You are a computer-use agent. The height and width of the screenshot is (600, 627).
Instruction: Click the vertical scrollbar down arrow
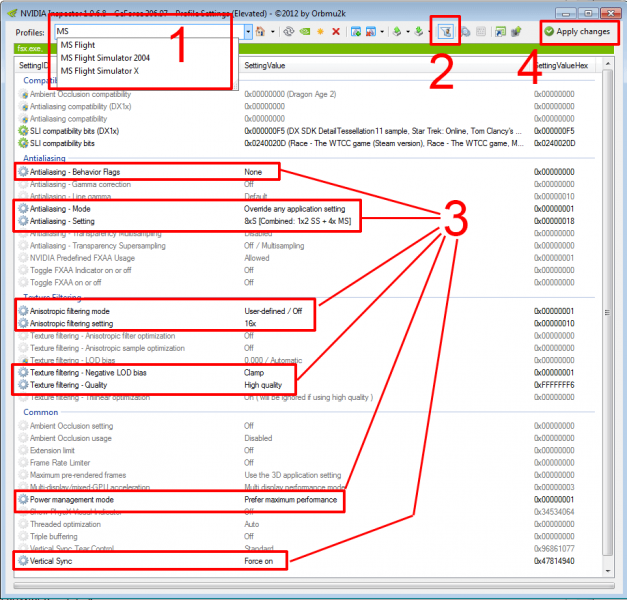[607, 571]
